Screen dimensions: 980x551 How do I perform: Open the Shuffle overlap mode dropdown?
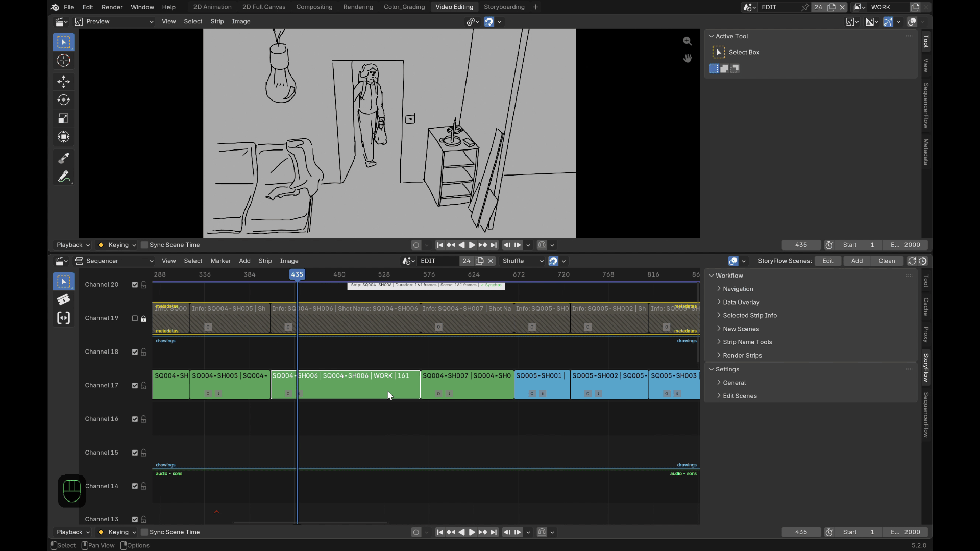[x=523, y=261]
